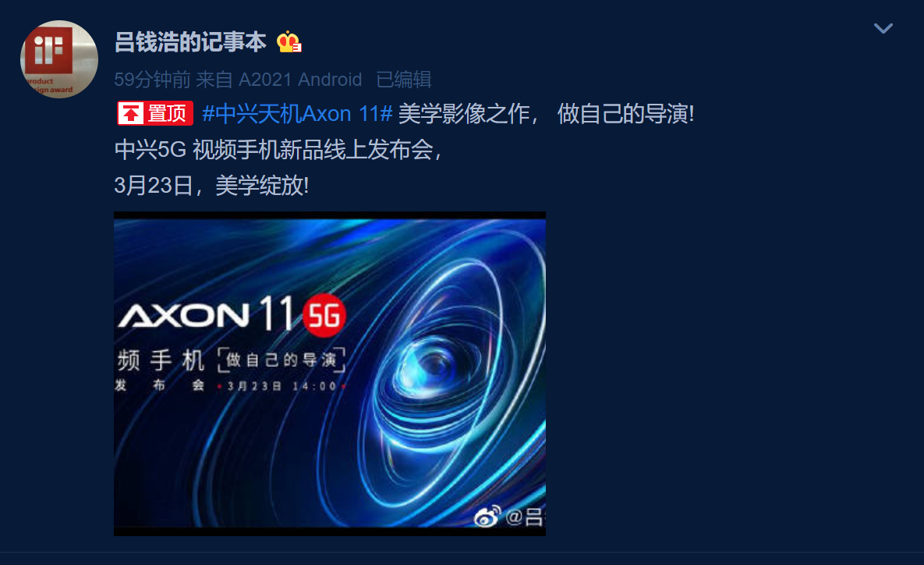
Task: Open the 吕钱浩的记事本 username profile
Action: (x=189, y=42)
